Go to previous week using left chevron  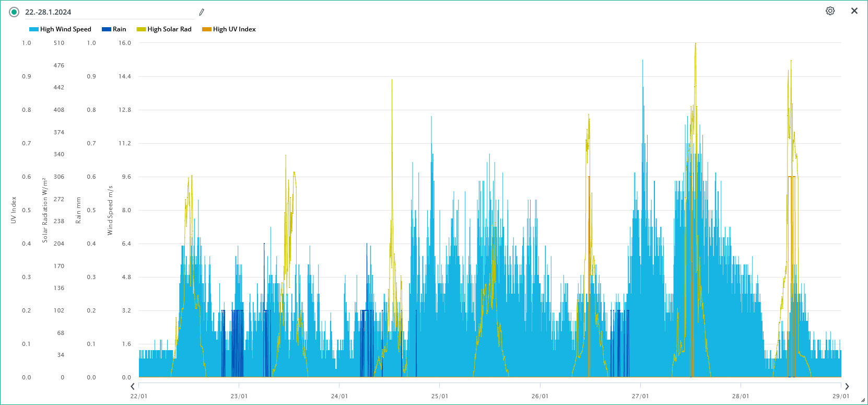133,386
